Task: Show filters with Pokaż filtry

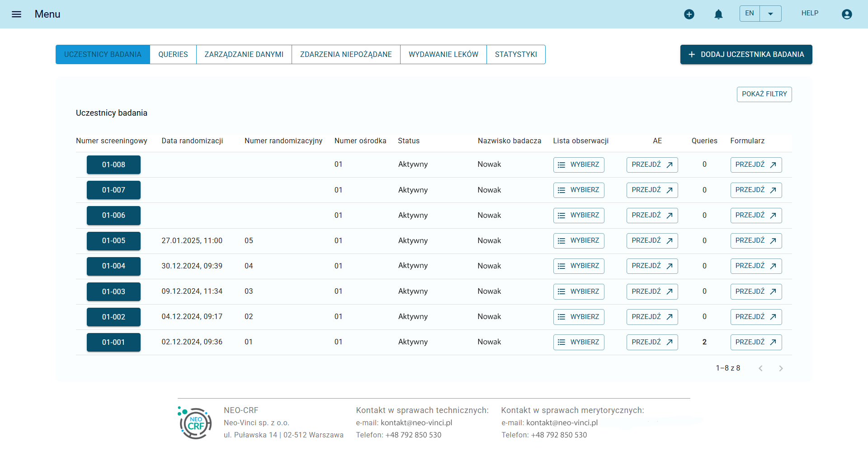Action: click(x=764, y=94)
